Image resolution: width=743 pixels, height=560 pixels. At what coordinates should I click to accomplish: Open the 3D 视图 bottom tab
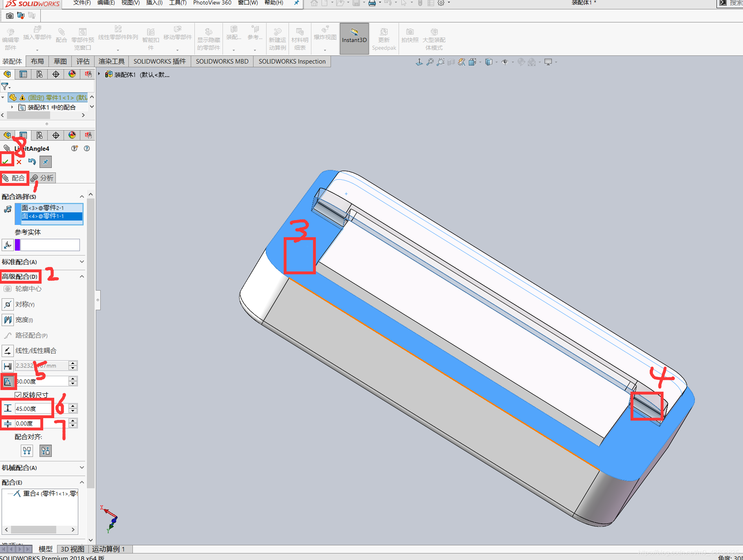[x=73, y=549]
